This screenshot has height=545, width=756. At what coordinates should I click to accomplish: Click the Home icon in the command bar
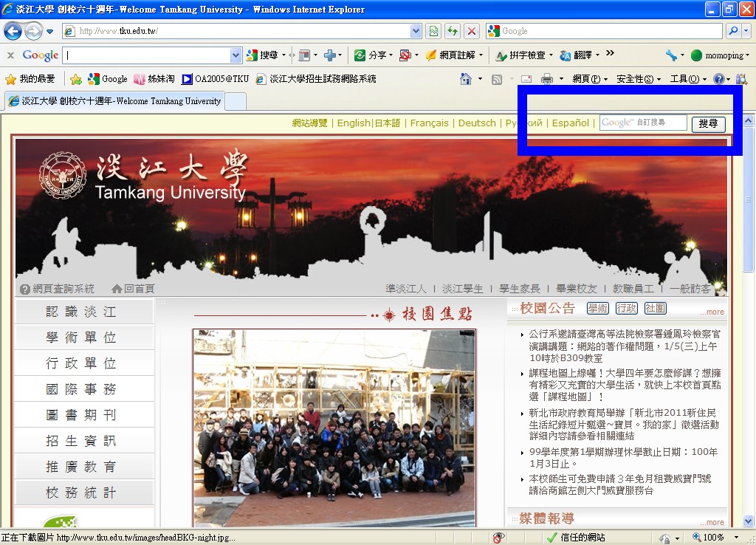tap(466, 79)
